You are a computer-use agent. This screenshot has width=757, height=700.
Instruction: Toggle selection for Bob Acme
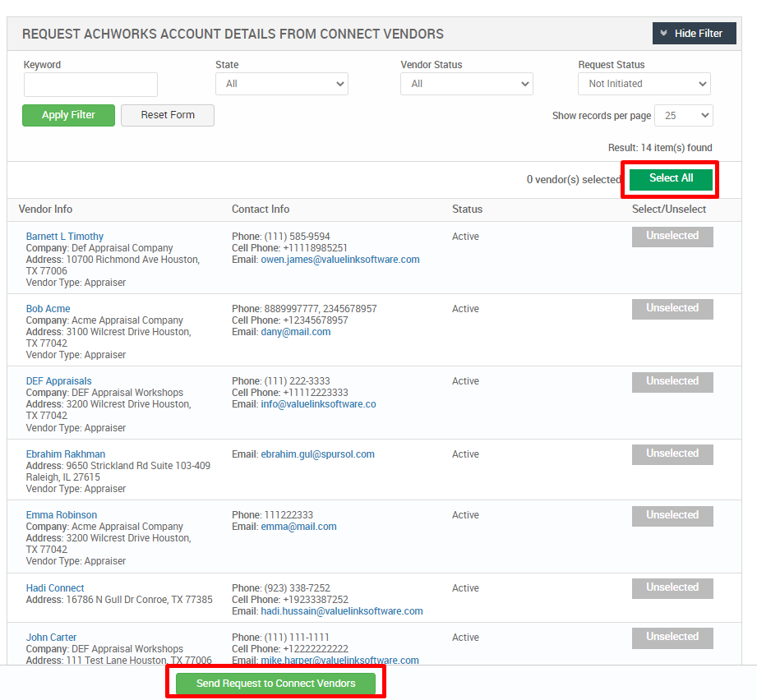(x=672, y=308)
